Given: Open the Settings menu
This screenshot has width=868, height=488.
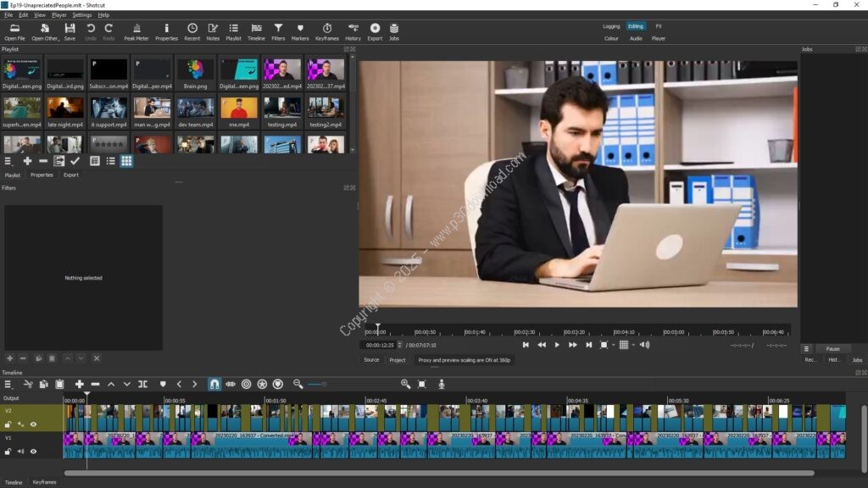Looking at the screenshot, I should (82, 14).
